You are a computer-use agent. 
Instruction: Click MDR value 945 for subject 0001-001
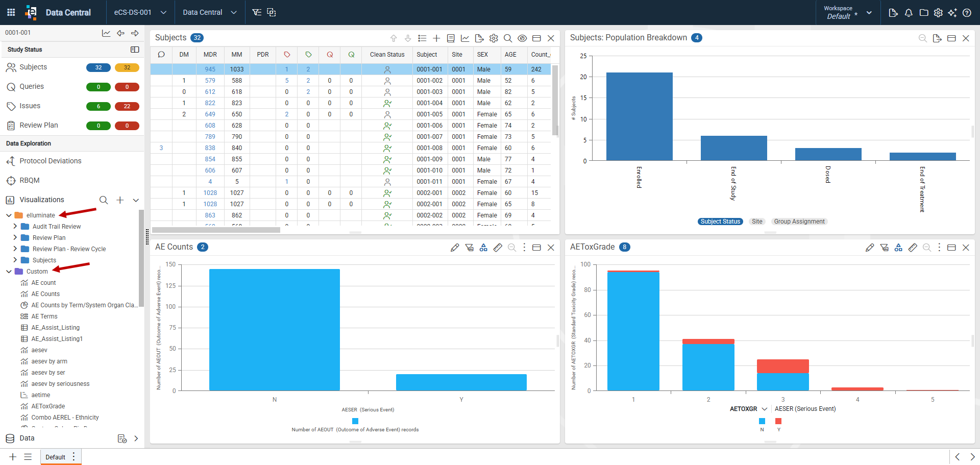pos(210,69)
